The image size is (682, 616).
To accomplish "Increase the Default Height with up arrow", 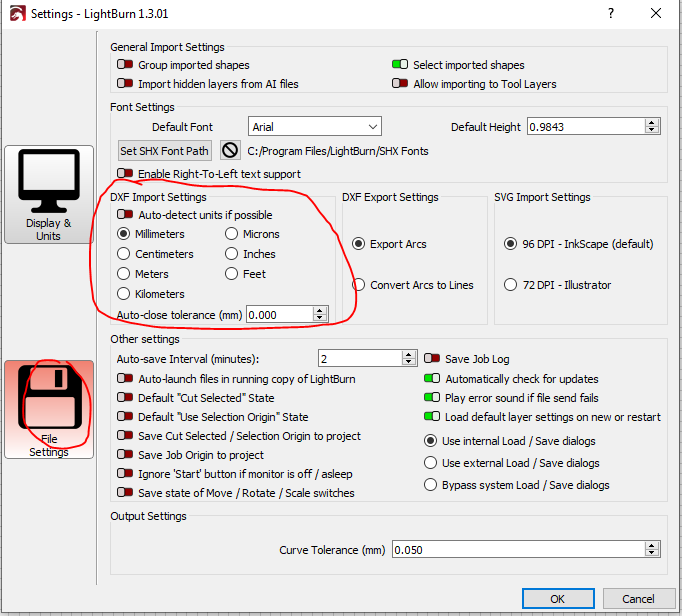I will point(652,123).
